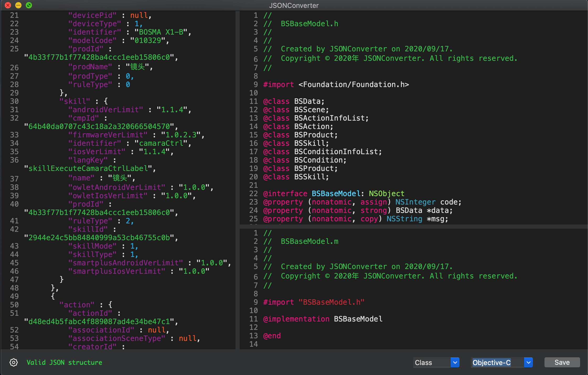This screenshot has width=588, height=375.
Task: Click the "deviceType" key in JSON editor
Action: point(95,24)
